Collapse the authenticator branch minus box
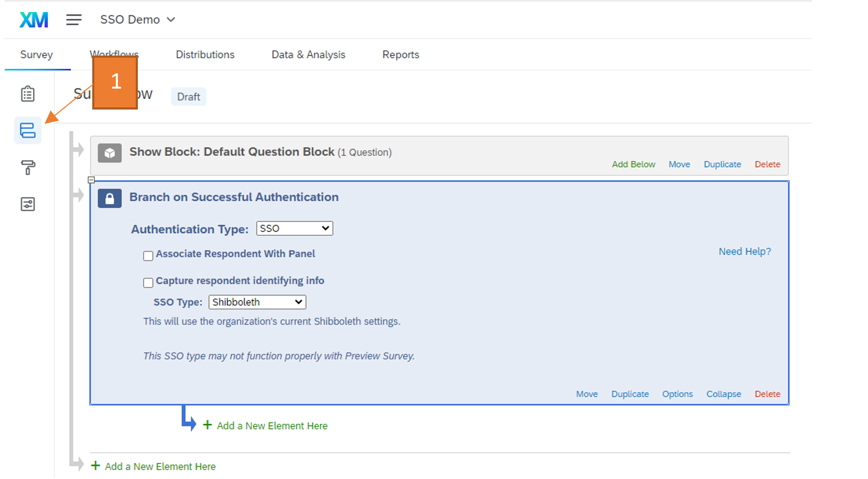The width and height of the screenshot is (868, 479). coord(91,180)
